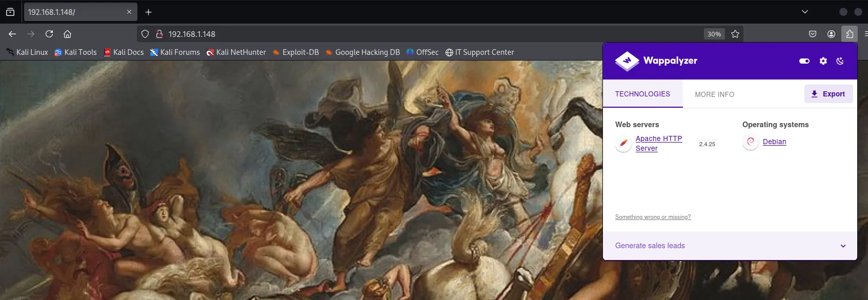Screen dimensions: 868x300
Task: Click the forward navigation arrow
Action: (31, 34)
